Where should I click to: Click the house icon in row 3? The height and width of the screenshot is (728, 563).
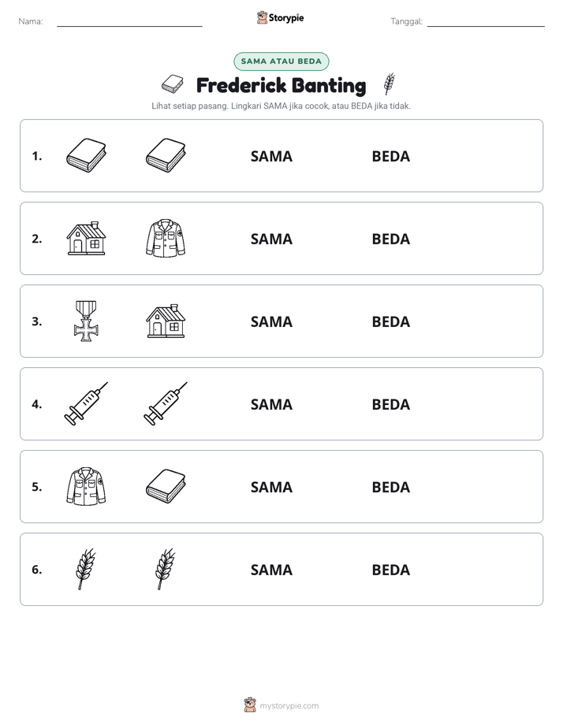coord(166,321)
